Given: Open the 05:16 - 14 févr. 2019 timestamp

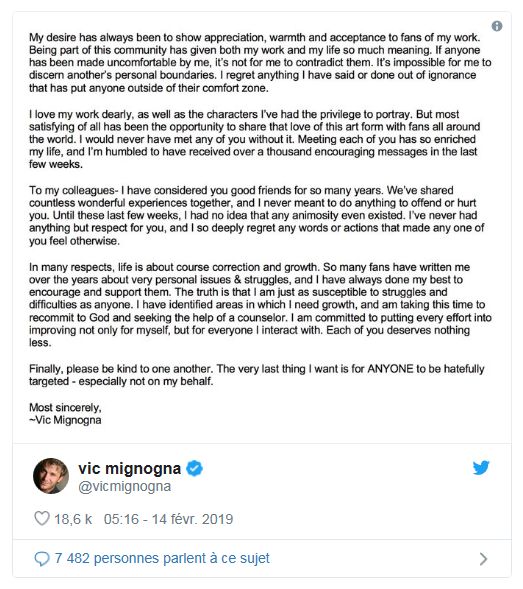Looking at the screenshot, I should tap(168, 519).
